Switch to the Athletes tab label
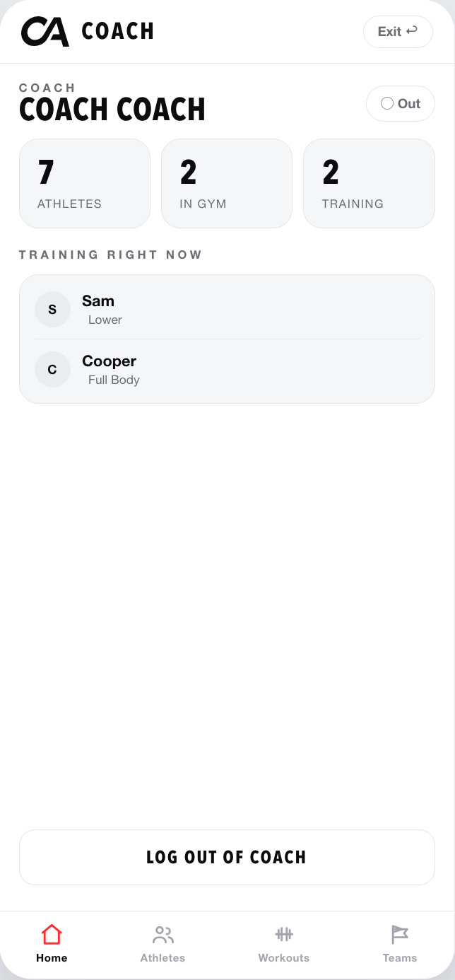The height and width of the screenshot is (980, 455). coord(162,958)
